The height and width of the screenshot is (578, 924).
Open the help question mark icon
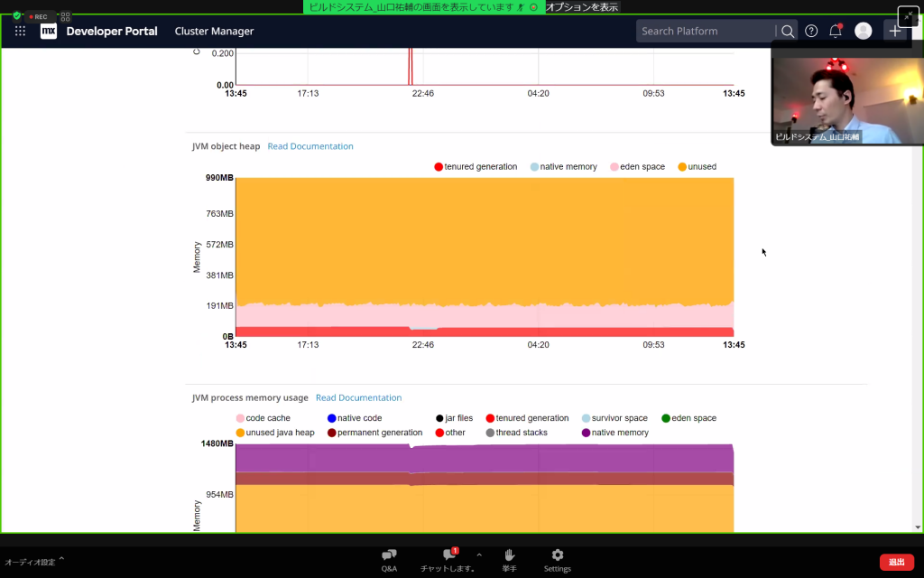pos(811,31)
